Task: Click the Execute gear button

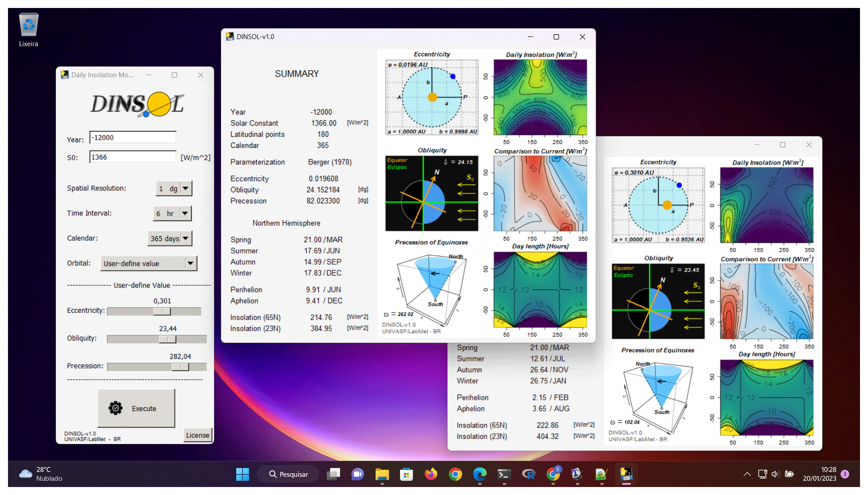Action: pos(136,408)
